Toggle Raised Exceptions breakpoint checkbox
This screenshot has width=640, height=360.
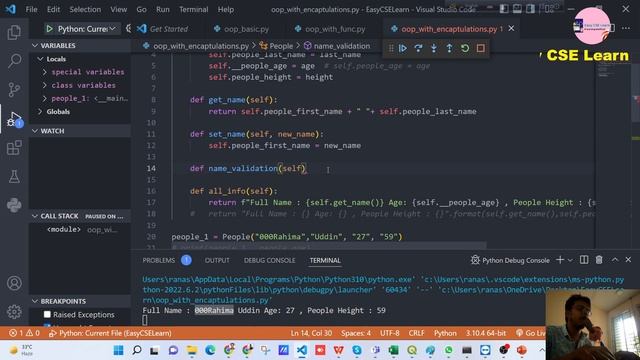tap(47, 314)
